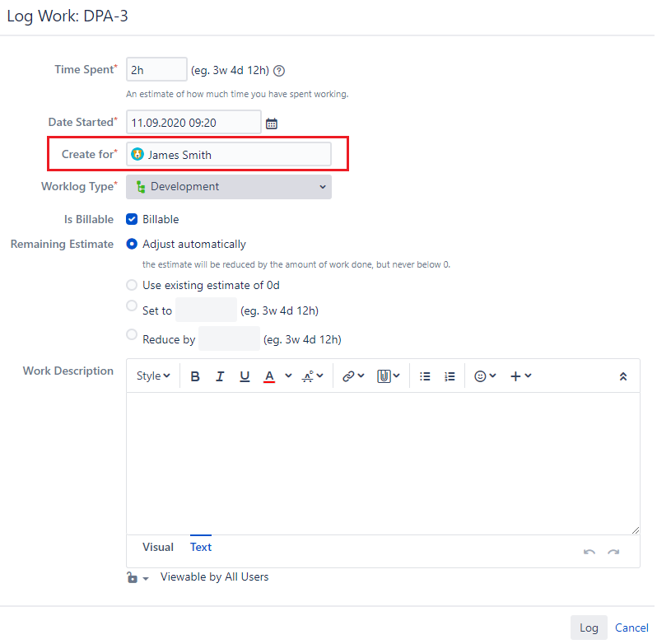The image size is (657, 644).
Task: Click the text area resize handle
Action: pos(636,530)
